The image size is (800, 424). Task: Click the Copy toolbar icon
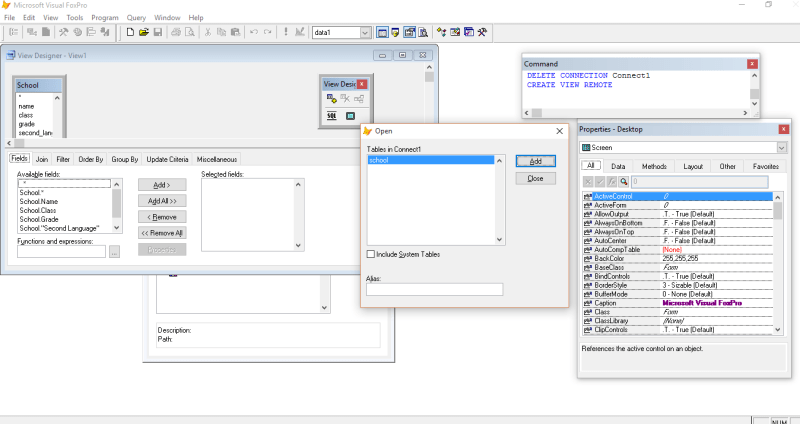[x=221, y=32]
